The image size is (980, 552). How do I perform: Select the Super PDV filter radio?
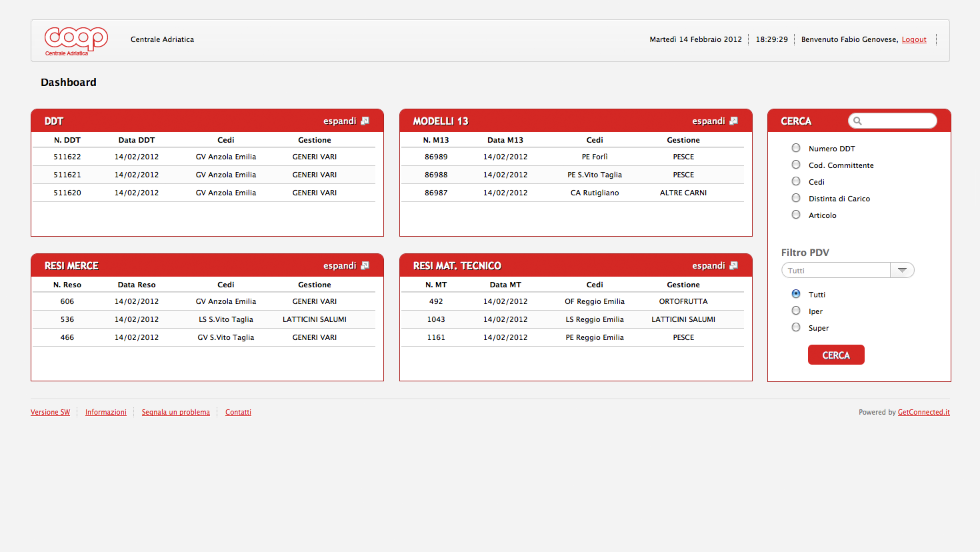click(796, 327)
